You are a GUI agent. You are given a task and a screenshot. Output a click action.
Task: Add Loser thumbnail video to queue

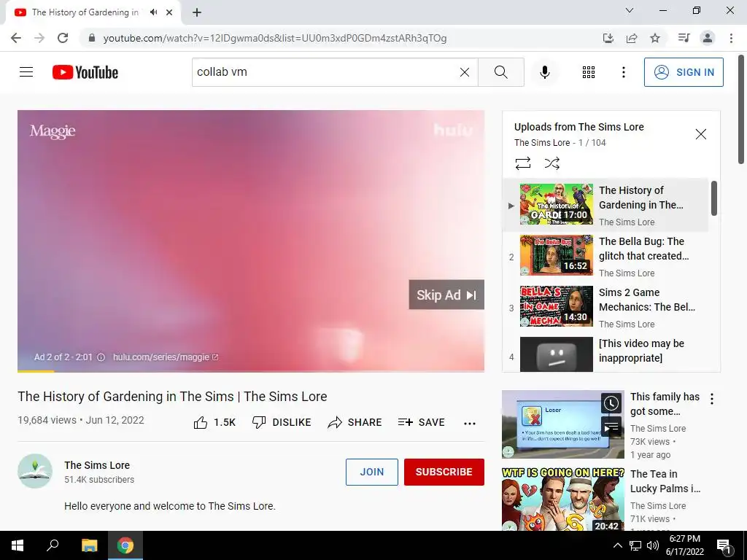click(611, 427)
